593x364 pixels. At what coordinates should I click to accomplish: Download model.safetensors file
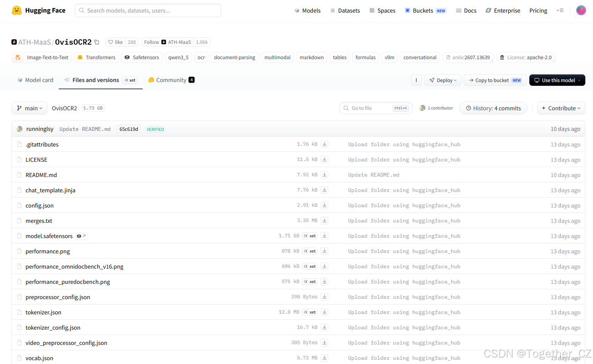pos(324,236)
